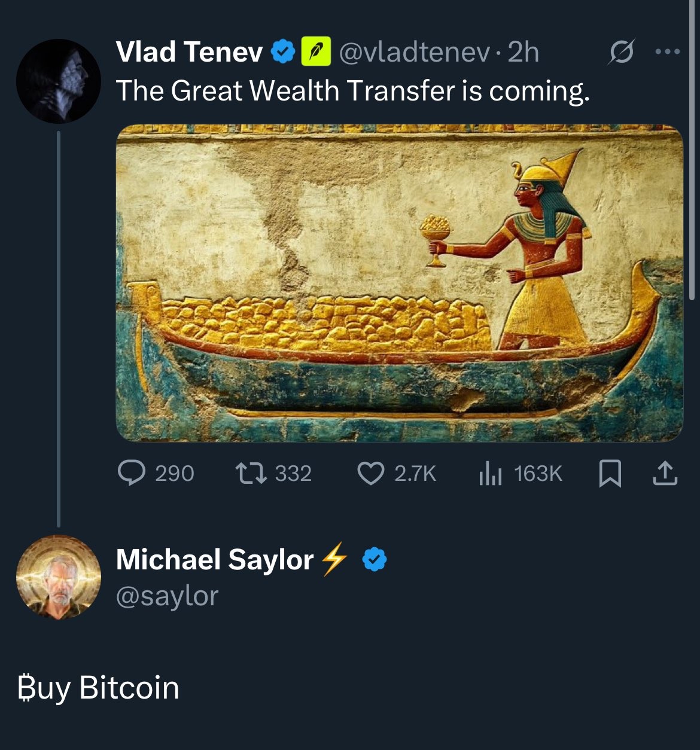Viewport: 700px width, 750px height.
Task: Click the green Robinhood feather affiliation badge
Action: pos(316,52)
